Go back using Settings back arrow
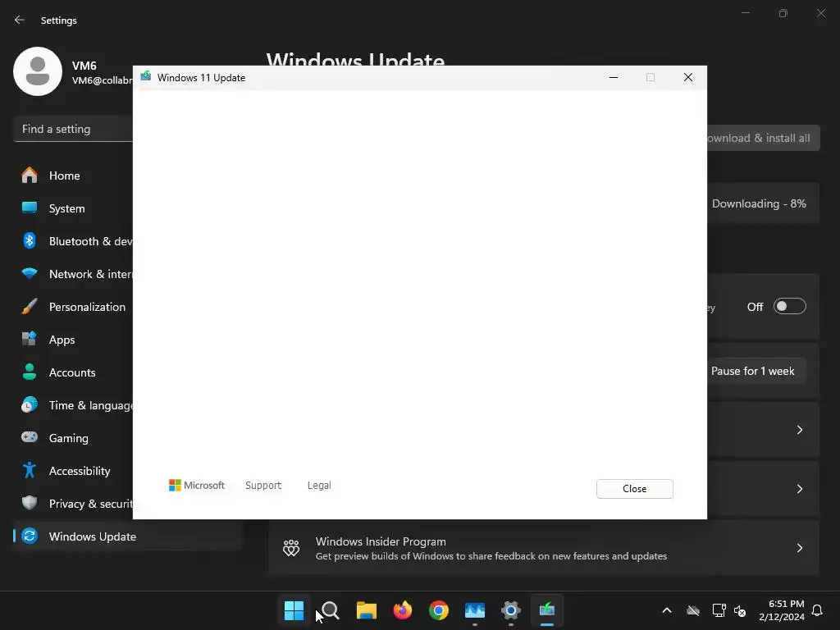The image size is (840, 630). (20, 20)
